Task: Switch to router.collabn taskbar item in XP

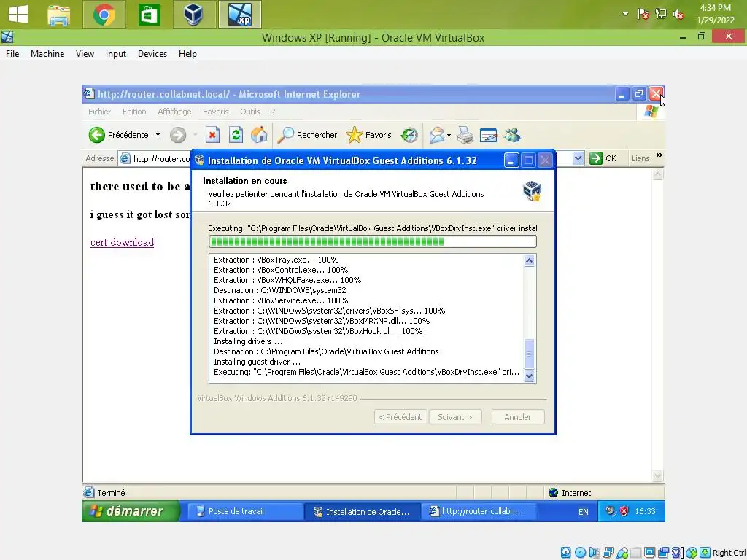Action: tap(479, 511)
